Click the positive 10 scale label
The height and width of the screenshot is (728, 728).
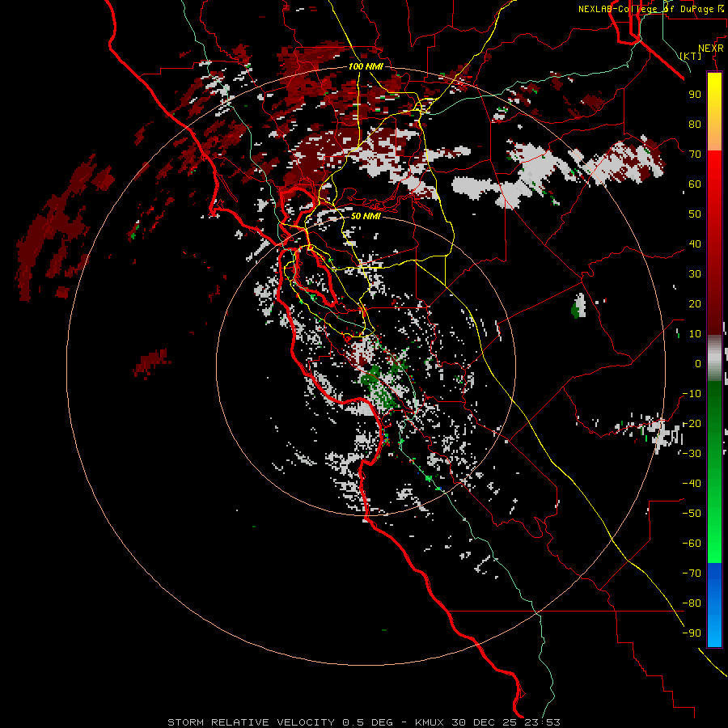(x=695, y=334)
